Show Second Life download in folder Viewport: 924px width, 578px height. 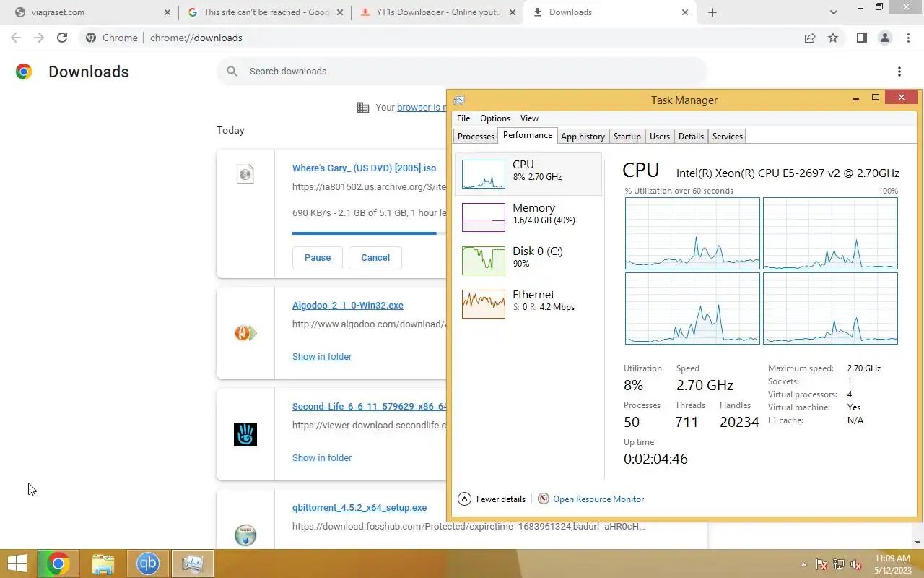point(322,457)
